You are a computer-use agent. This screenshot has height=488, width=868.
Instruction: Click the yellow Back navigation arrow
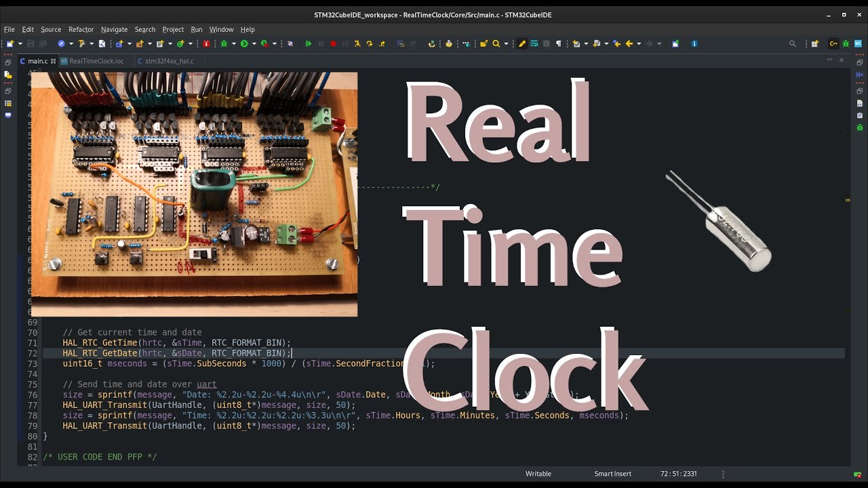(629, 43)
